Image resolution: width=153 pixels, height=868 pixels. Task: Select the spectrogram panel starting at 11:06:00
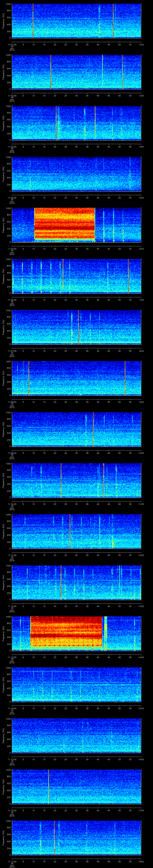76,276
